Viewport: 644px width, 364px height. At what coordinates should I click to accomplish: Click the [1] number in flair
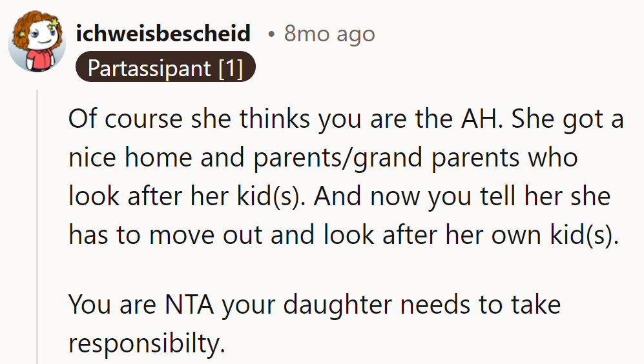[x=231, y=68]
